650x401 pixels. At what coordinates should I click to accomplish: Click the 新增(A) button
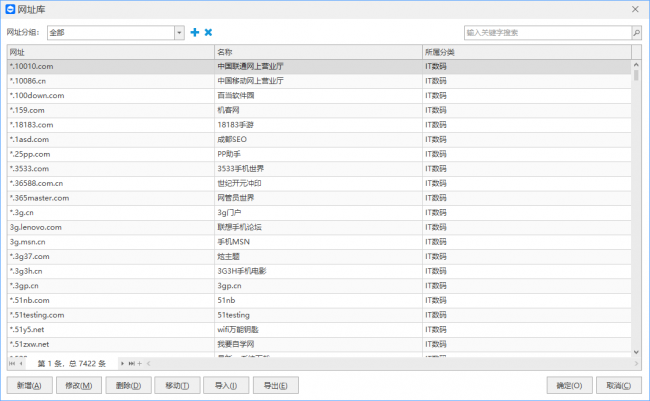click(29, 386)
